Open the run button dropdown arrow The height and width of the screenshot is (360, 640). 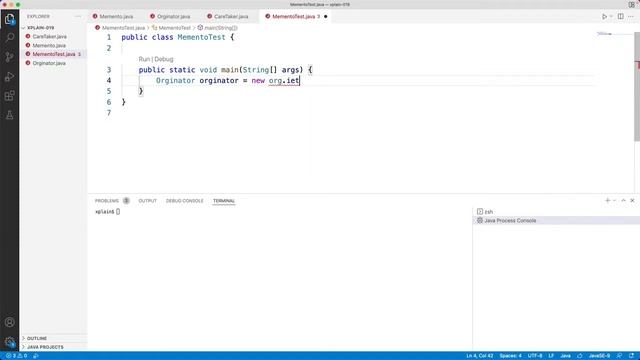coord(611,16)
